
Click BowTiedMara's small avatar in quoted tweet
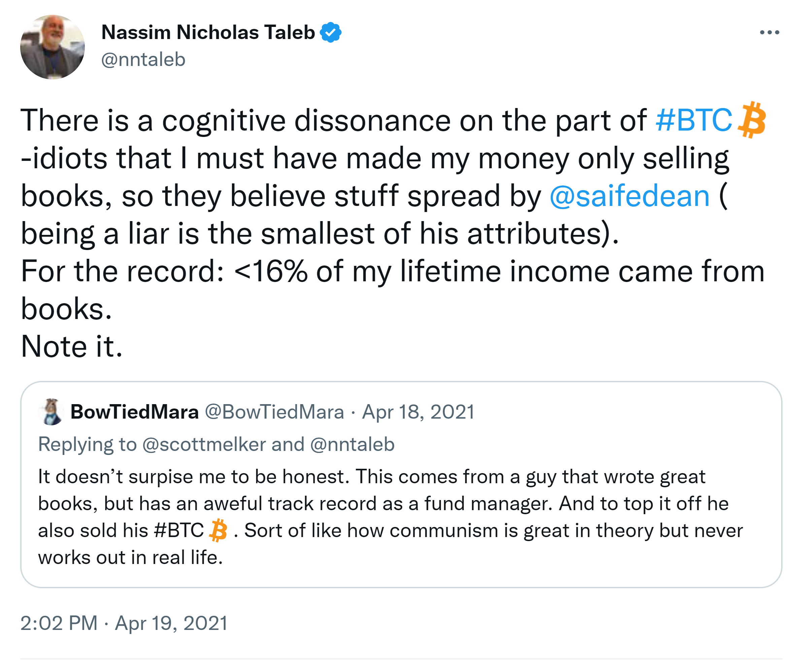pyautogui.click(x=52, y=412)
